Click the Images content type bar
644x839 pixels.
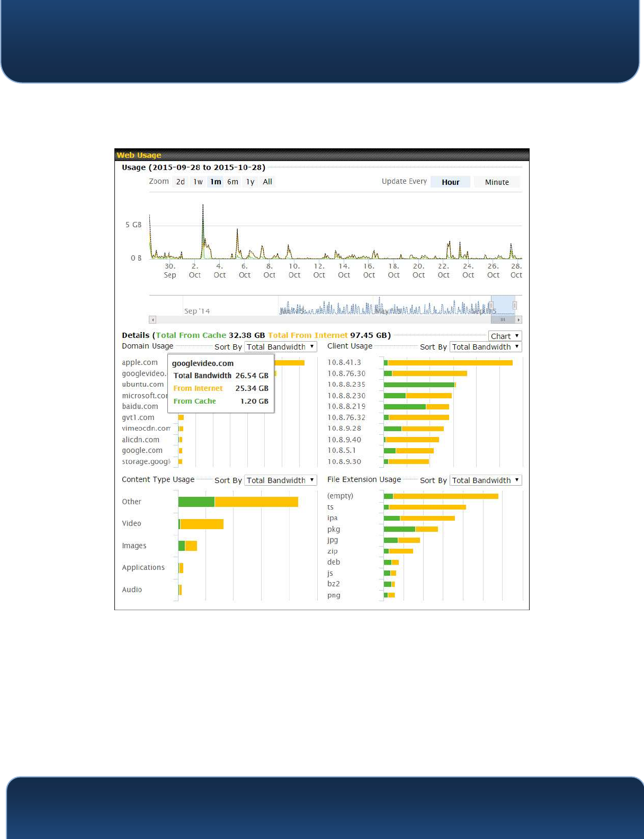coord(187,546)
